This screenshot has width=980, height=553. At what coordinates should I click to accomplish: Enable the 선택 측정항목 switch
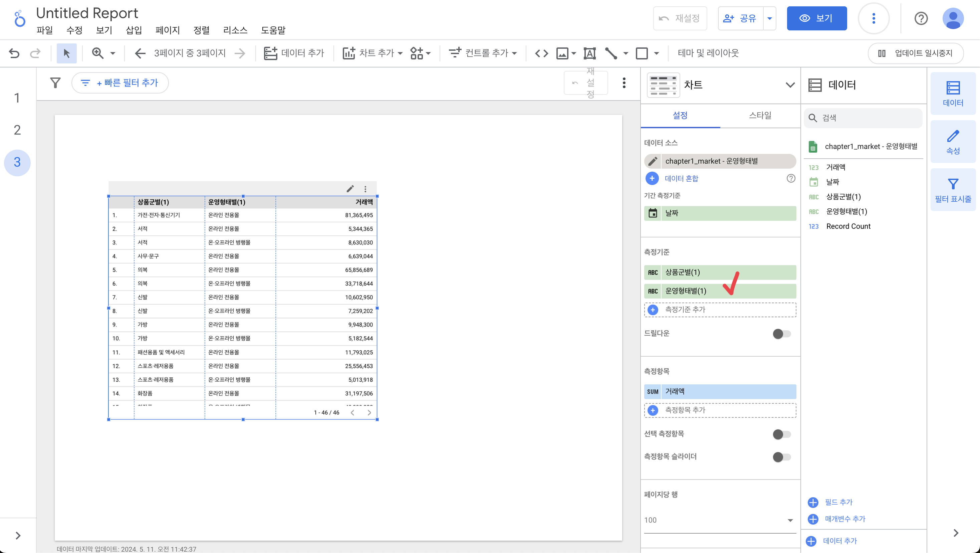pyautogui.click(x=781, y=434)
